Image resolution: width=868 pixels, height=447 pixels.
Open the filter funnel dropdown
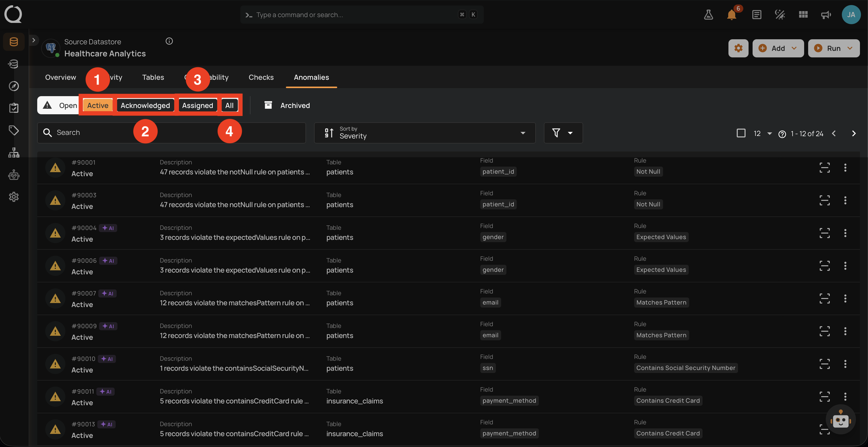[x=563, y=133]
